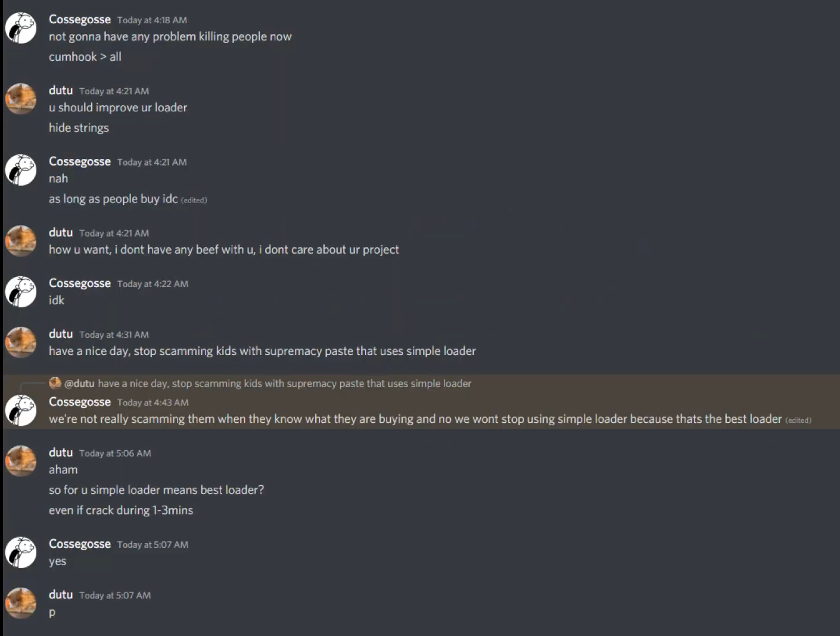The width and height of the screenshot is (840, 636).
Task: Click the message 'hide strings'
Action: pos(79,127)
